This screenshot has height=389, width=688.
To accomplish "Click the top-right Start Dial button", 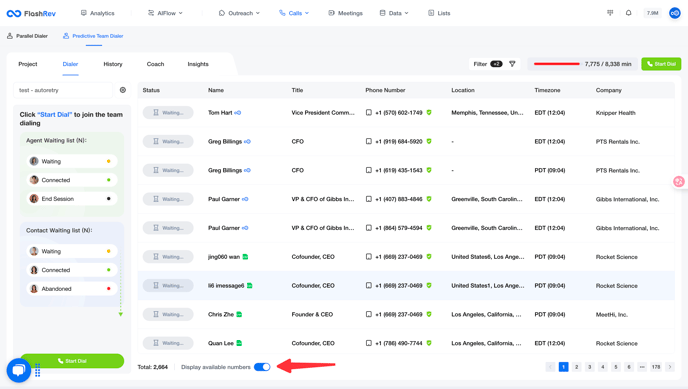I will [x=661, y=64].
